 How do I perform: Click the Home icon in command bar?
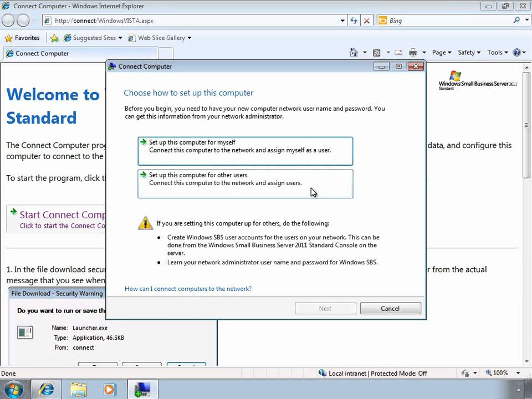point(354,52)
